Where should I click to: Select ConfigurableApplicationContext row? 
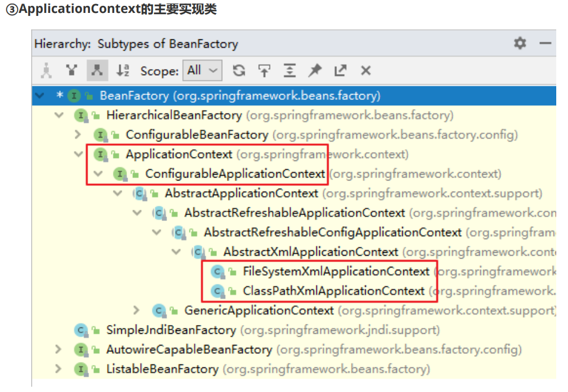click(x=294, y=174)
